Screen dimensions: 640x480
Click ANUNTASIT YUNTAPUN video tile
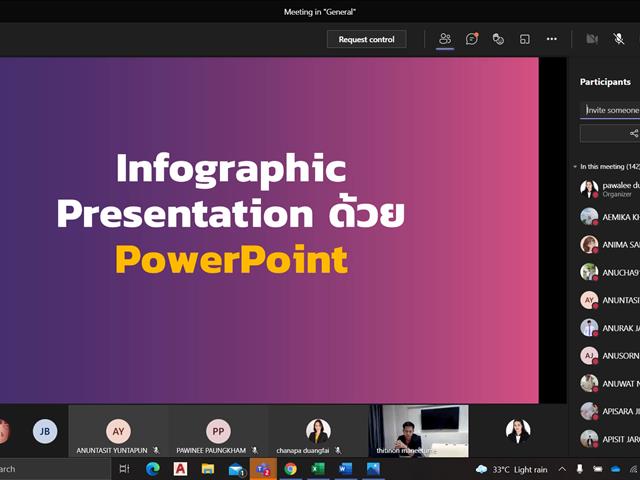click(118, 431)
